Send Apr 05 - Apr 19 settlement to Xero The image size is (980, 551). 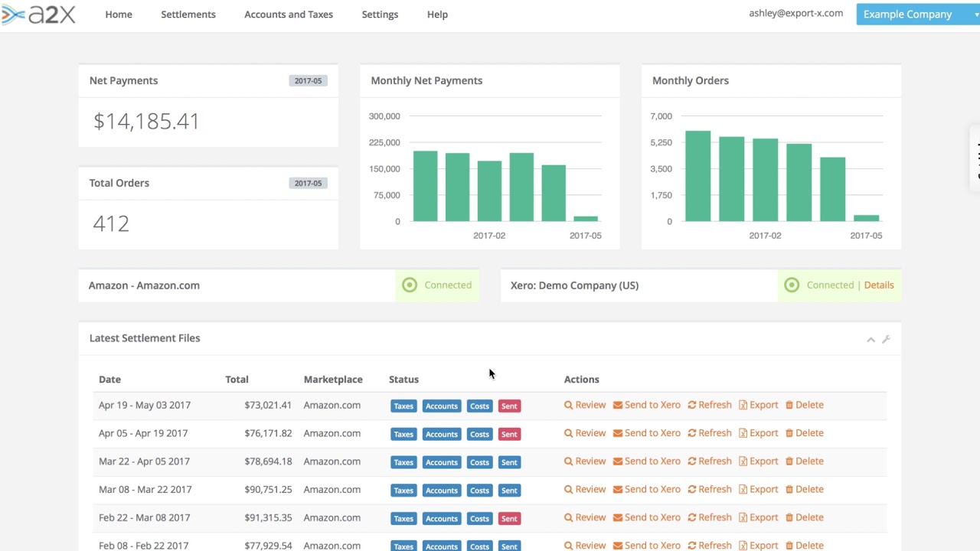tap(646, 433)
